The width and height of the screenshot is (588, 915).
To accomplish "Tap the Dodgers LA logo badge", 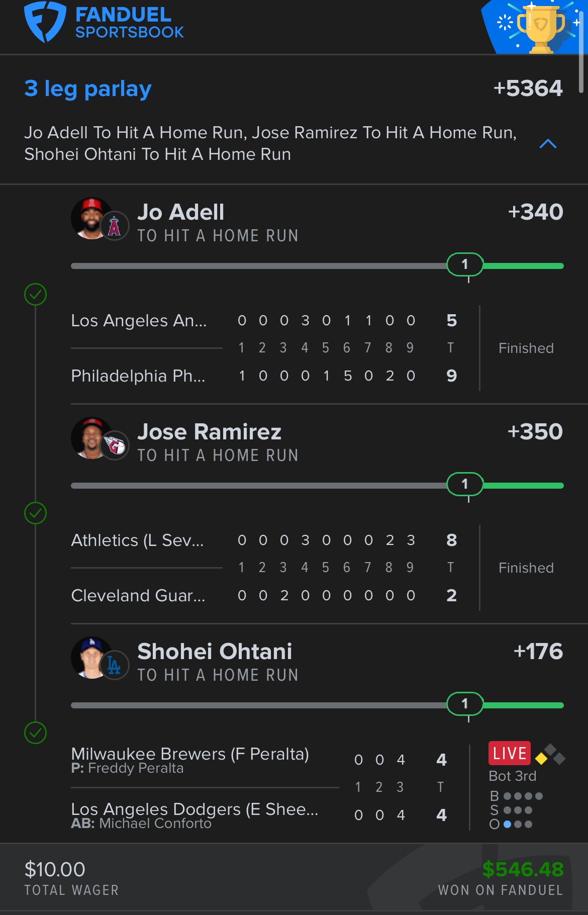I will (115, 666).
